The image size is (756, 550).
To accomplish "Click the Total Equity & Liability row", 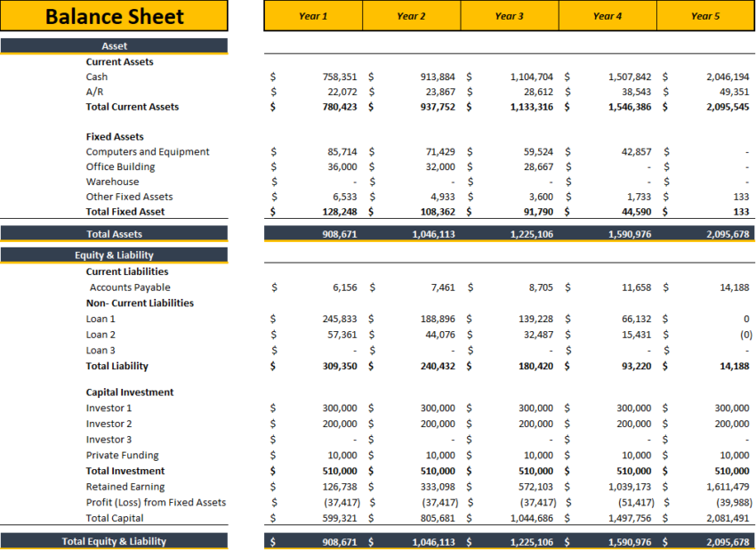I will point(115,540).
